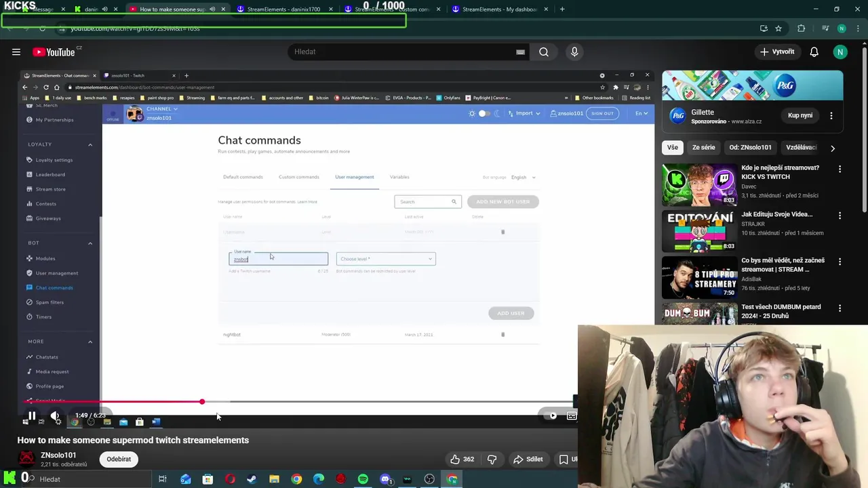Switch to the Default commands tab
The height and width of the screenshot is (488, 868).
[243, 177]
